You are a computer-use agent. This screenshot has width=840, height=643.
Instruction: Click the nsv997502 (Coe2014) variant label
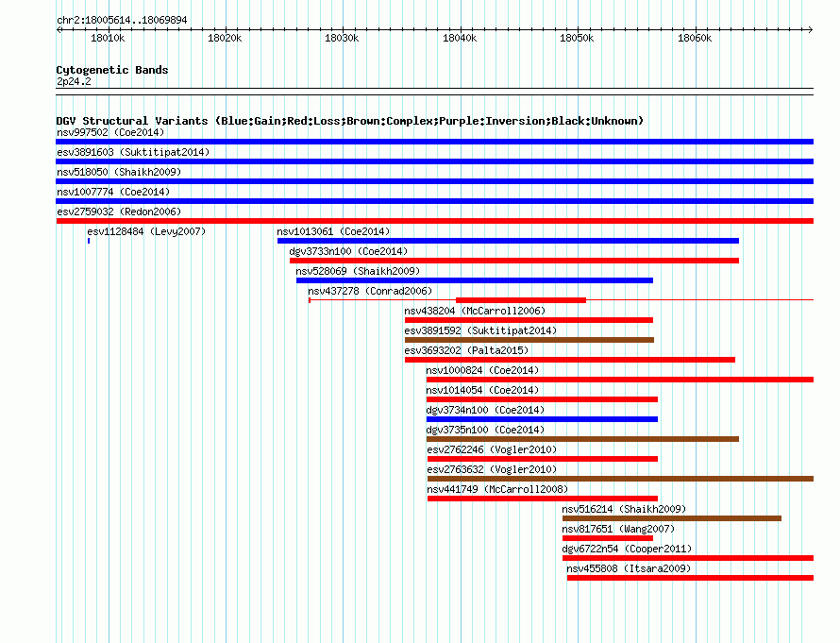(110, 132)
